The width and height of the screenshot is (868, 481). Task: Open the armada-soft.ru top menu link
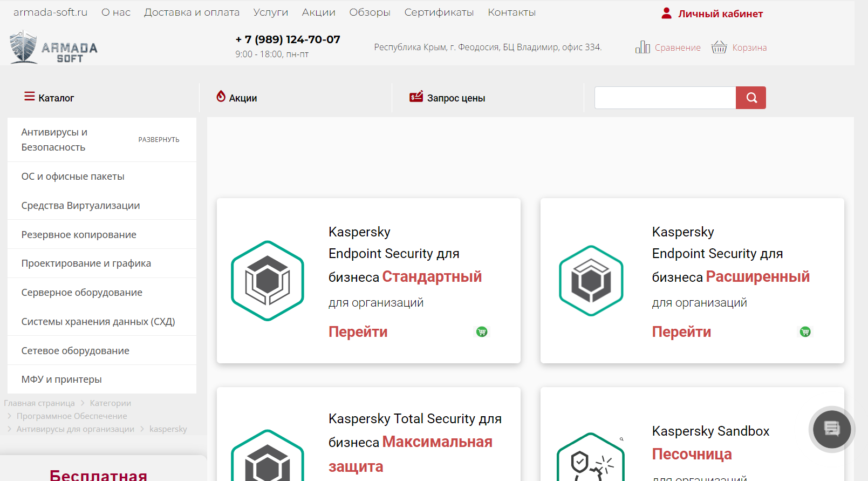coord(50,12)
